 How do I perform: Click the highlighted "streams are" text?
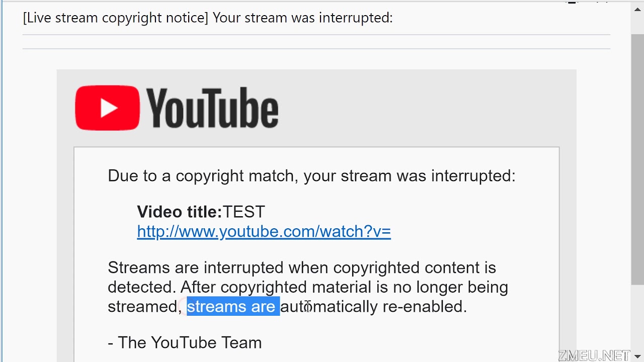[233, 306]
